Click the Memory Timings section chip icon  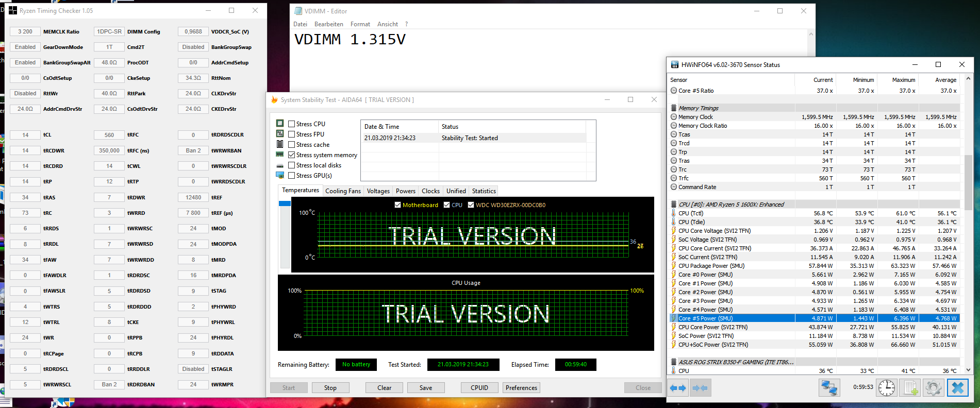pos(674,108)
